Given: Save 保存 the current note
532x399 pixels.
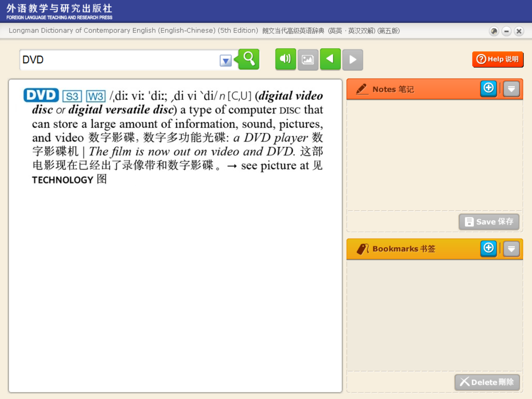Looking at the screenshot, I should (489, 222).
